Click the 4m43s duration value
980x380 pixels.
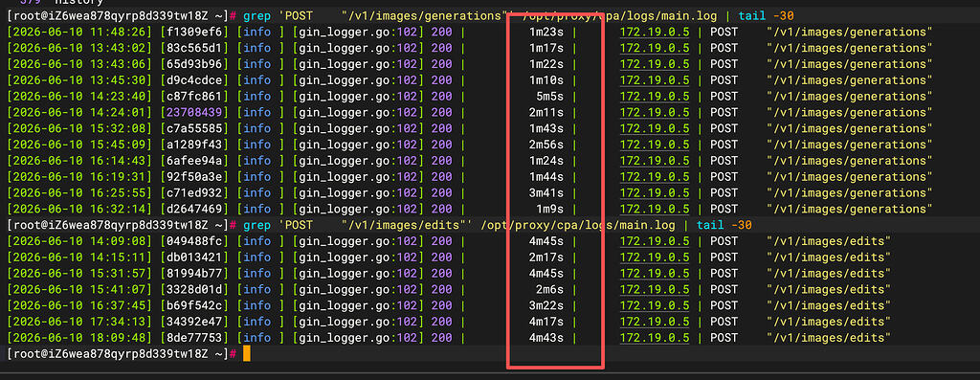(x=546, y=338)
